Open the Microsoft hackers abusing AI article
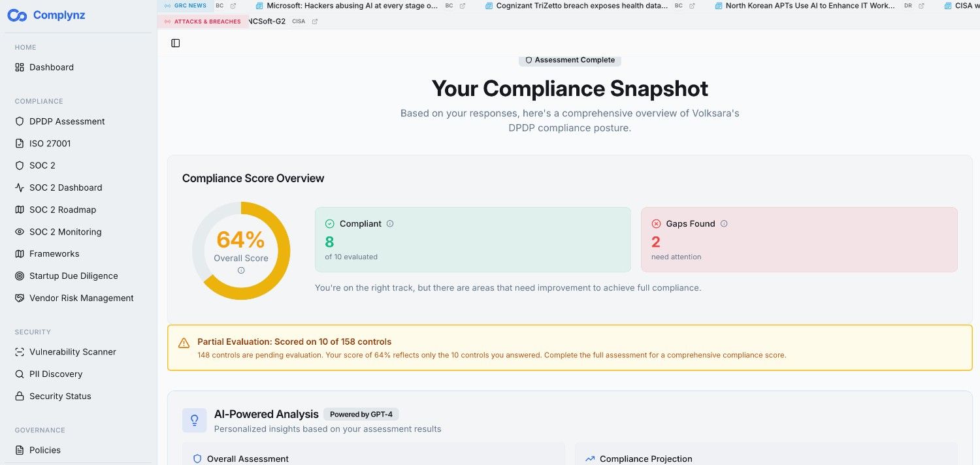Screen dimensions: 980x465 [351, 5]
